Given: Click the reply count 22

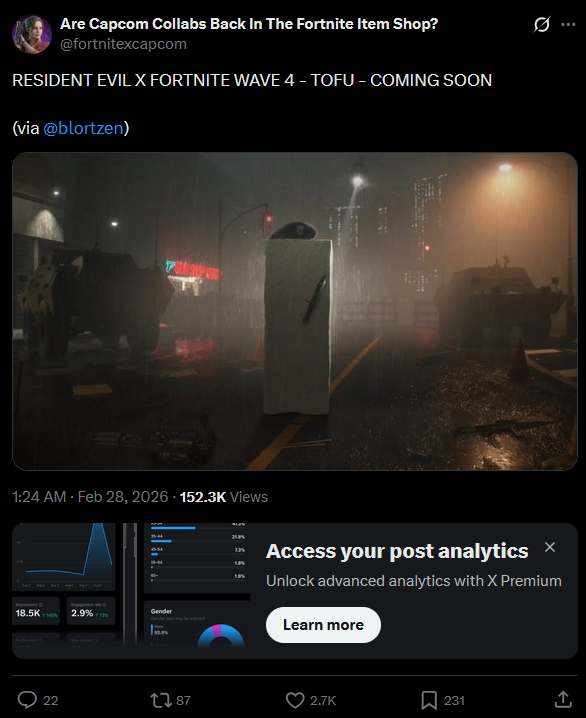Looking at the screenshot, I should [x=50, y=701].
